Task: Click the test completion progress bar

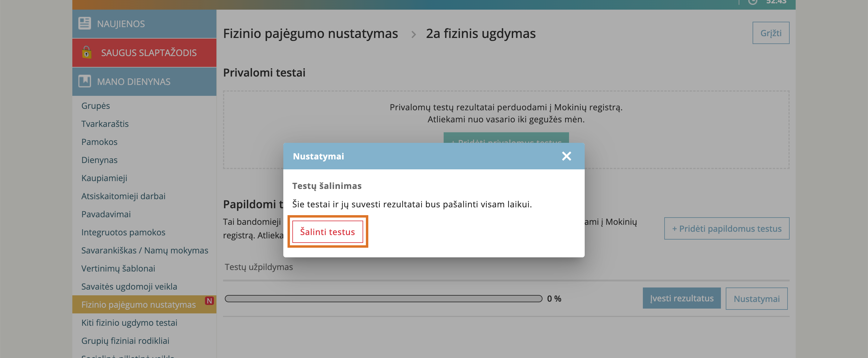Action: tap(383, 299)
